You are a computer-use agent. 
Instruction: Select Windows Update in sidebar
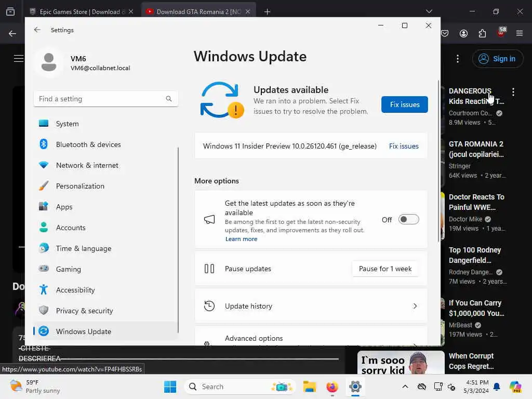coord(105,331)
